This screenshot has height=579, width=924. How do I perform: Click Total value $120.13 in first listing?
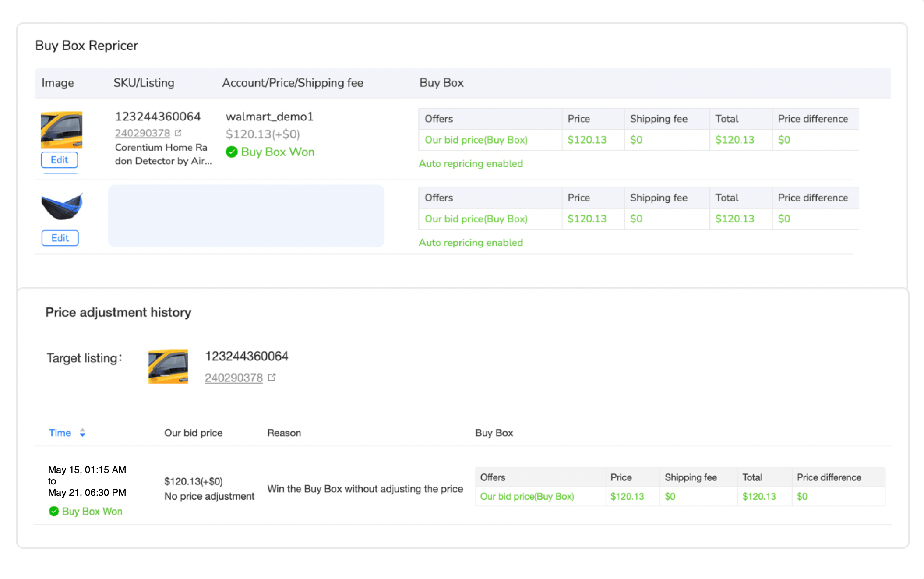coord(735,140)
